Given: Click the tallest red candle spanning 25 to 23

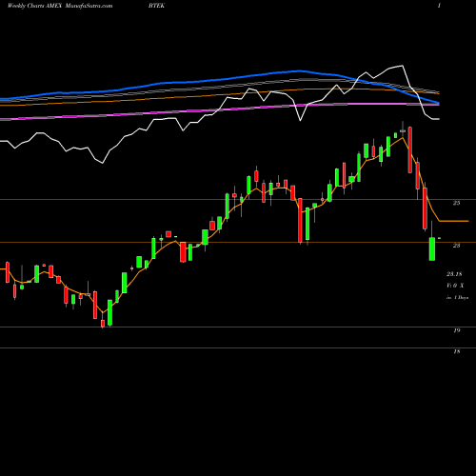Looking at the screenshot, I should 300,220.
